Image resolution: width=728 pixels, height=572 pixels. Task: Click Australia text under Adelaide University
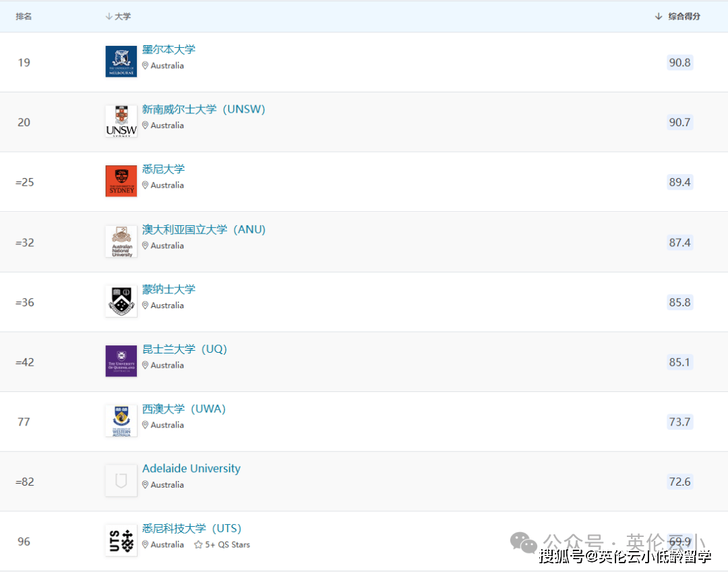[167, 484]
